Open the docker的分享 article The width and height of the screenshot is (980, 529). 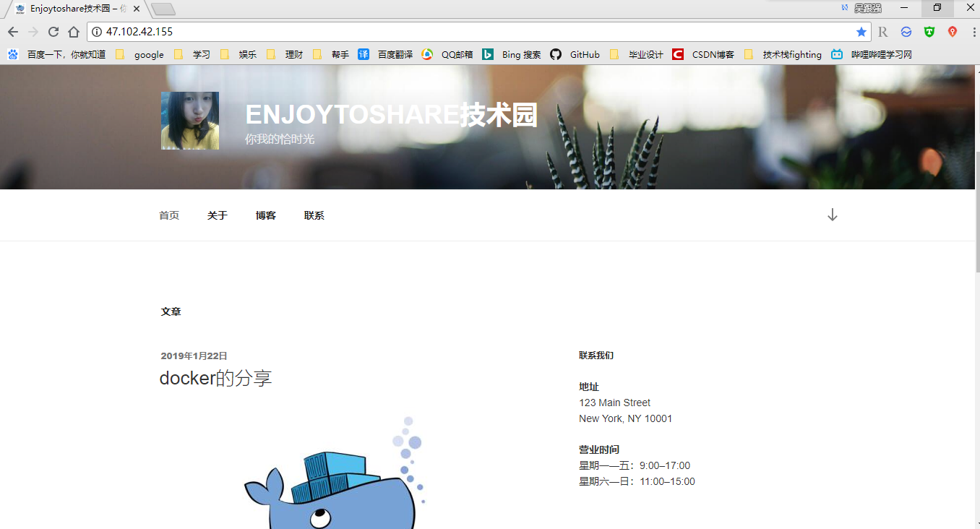tap(216, 377)
